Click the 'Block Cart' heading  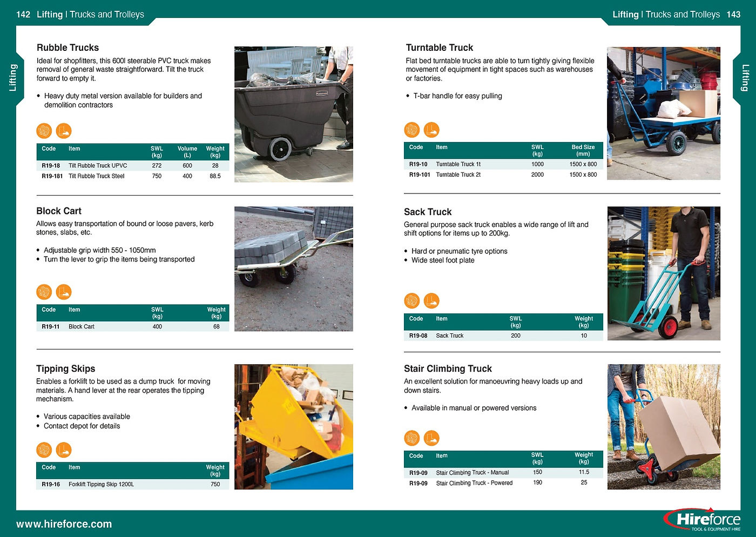pos(59,211)
